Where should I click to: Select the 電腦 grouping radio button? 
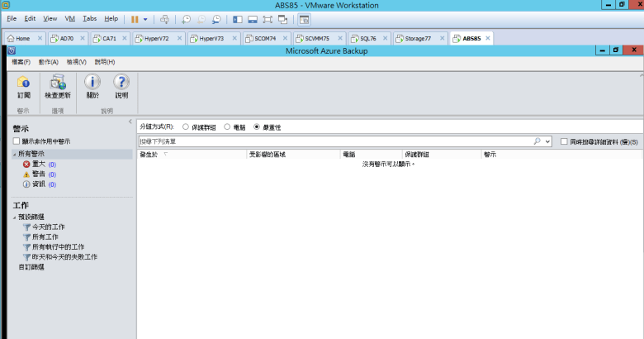click(x=227, y=127)
